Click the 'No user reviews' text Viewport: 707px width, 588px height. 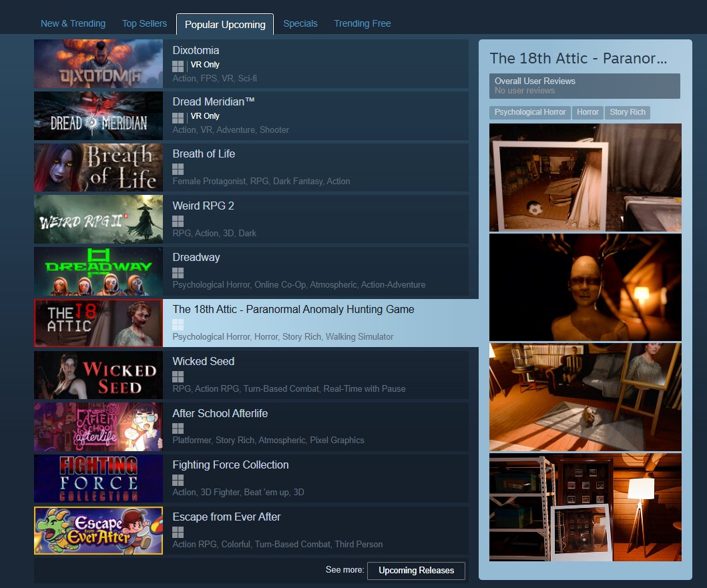[524, 91]
